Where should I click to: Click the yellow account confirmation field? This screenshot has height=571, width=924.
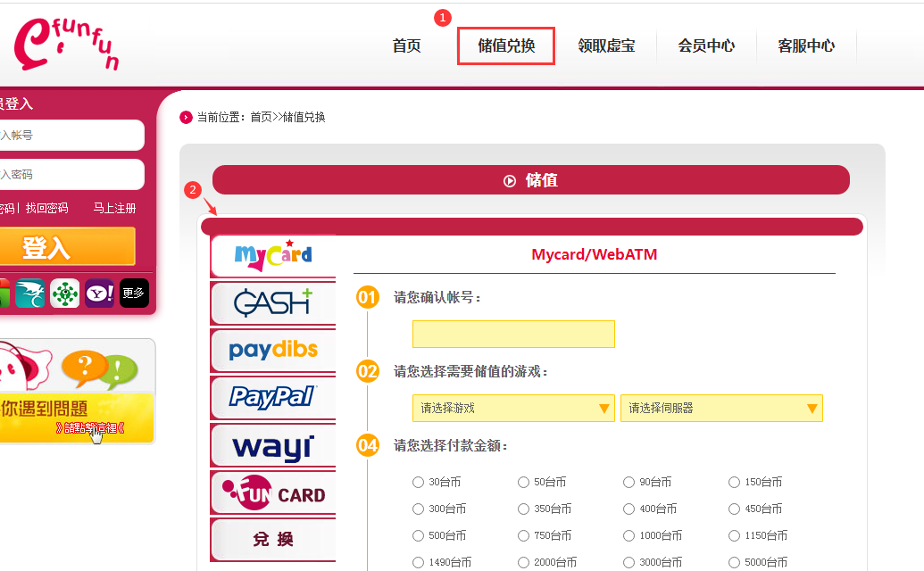pyautogui.click(x=513, y=335)
